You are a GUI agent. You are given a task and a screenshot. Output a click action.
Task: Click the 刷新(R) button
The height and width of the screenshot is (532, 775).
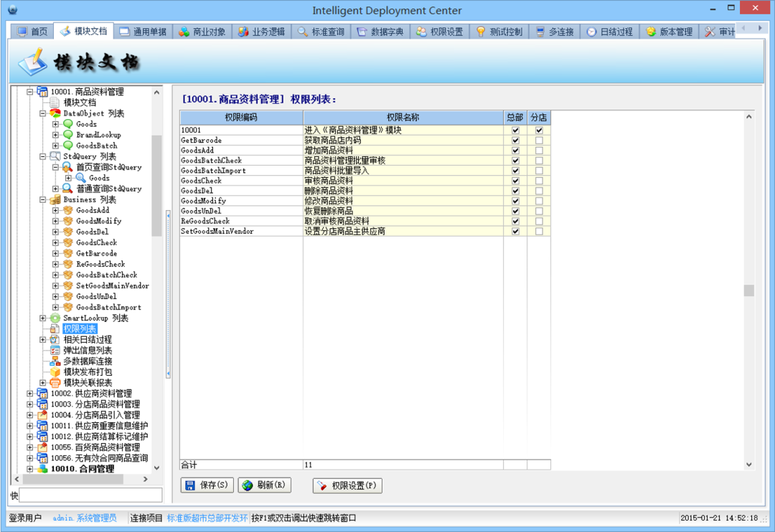pyautogui.click(x=264, y=485)
